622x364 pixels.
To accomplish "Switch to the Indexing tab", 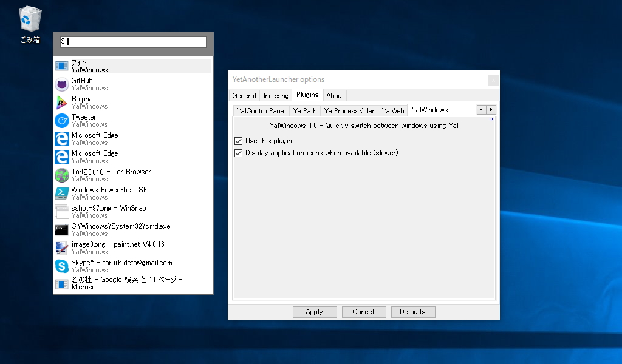I will [x=276, y=95].
